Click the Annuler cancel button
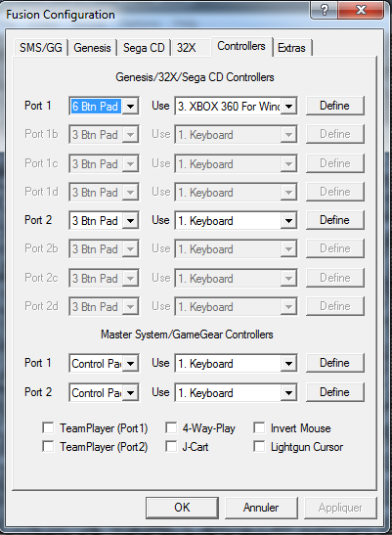 pos(261,508)
